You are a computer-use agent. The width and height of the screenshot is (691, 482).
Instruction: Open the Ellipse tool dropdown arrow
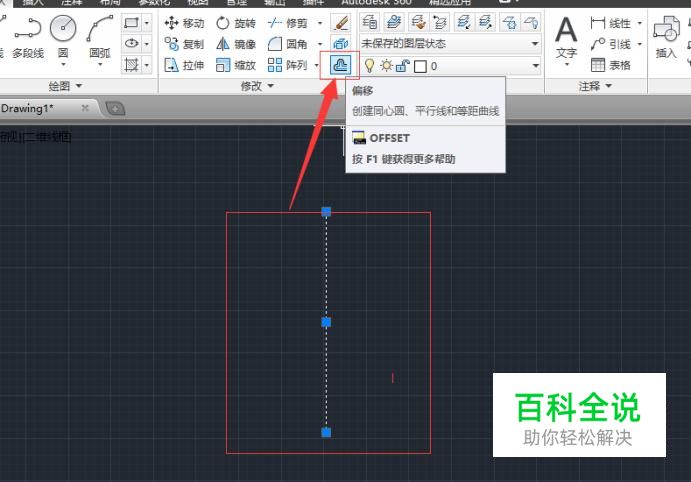(x=147, y=44)
